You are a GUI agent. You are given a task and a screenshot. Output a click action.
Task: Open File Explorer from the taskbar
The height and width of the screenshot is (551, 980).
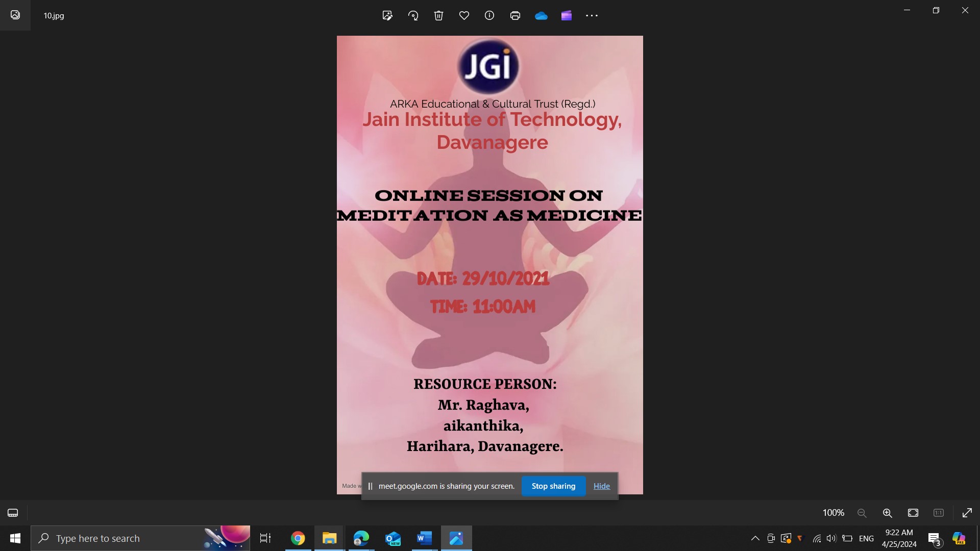tap(329, 538)
